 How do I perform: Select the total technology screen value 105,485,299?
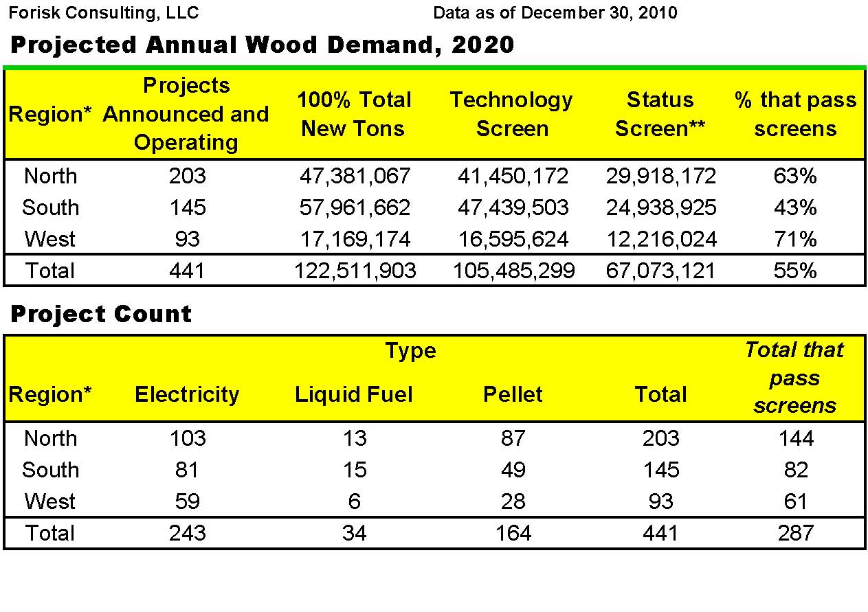[513, 271]
